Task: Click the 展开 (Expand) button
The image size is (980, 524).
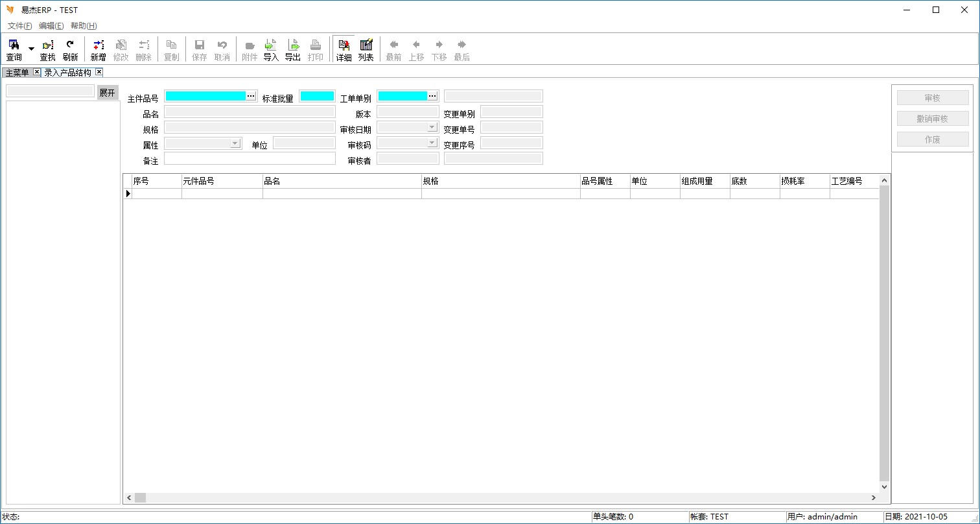Action: (x=108, y=93)
